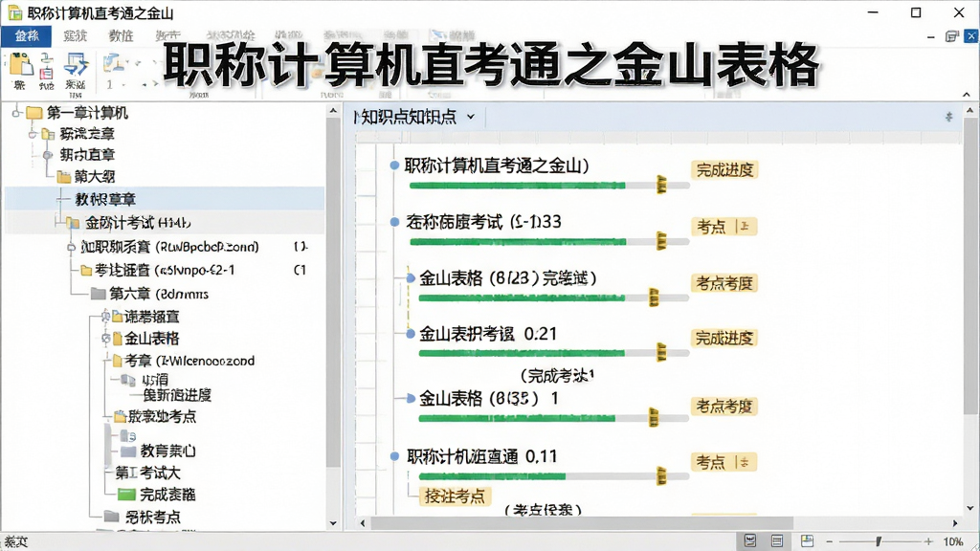Click the 接注考点 button
The height and width of the screenshot is (551, 980).
point(455,496)
